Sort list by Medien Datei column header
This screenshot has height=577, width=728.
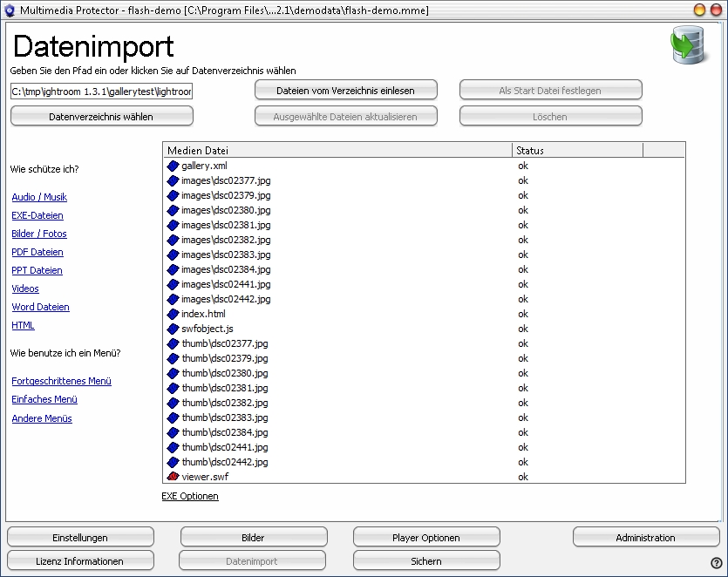[337, 151]
